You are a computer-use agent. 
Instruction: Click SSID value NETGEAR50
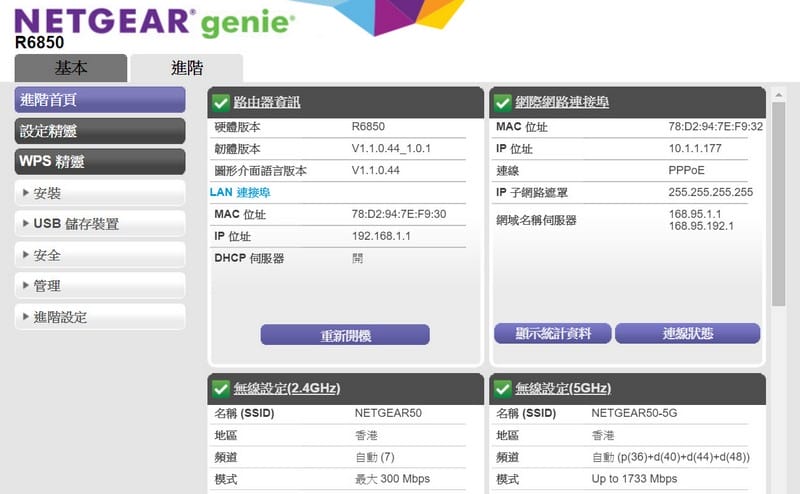pyautogui.click(x=388, y=413)
